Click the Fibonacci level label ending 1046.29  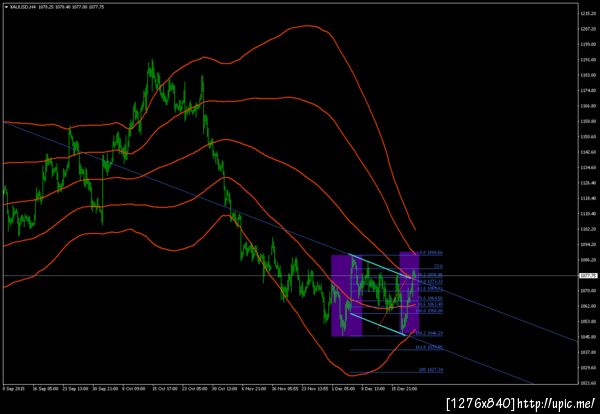coord(429,334)
